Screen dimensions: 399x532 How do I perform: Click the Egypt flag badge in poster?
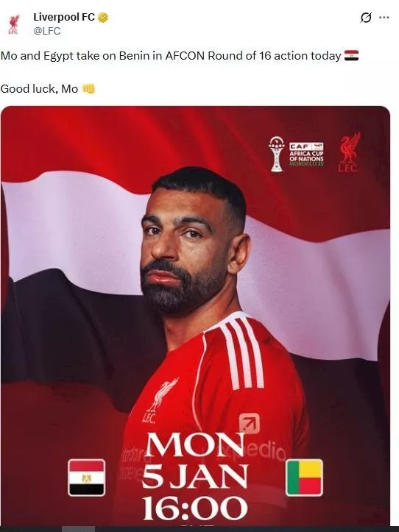(87, 478)
